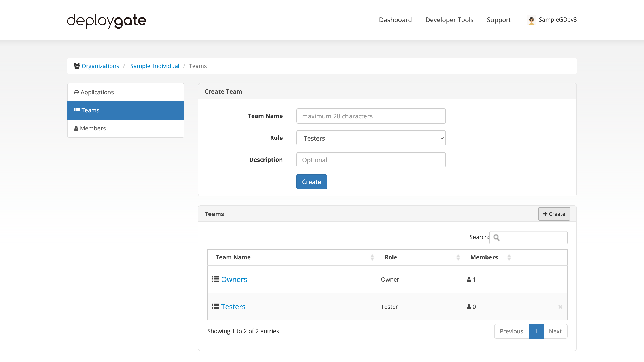Click the Applications disk icon in sidebar

[x=76, y=92]
